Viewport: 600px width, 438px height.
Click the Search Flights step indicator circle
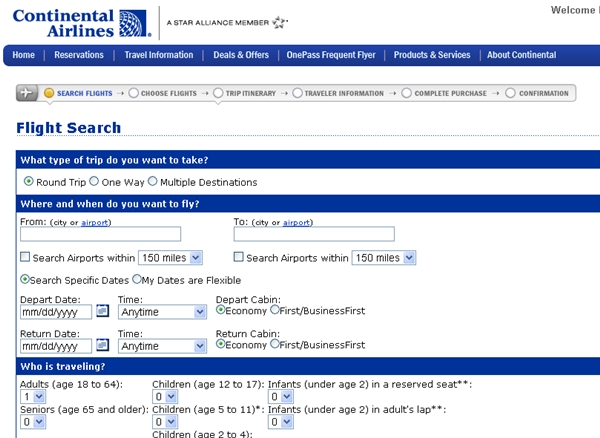click(x=49, y=93)
